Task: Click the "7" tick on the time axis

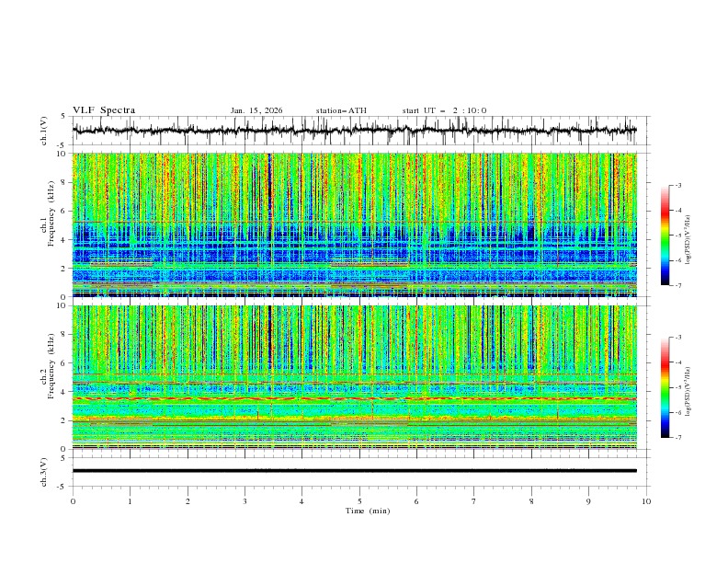Action: click(x=474, y=501)
